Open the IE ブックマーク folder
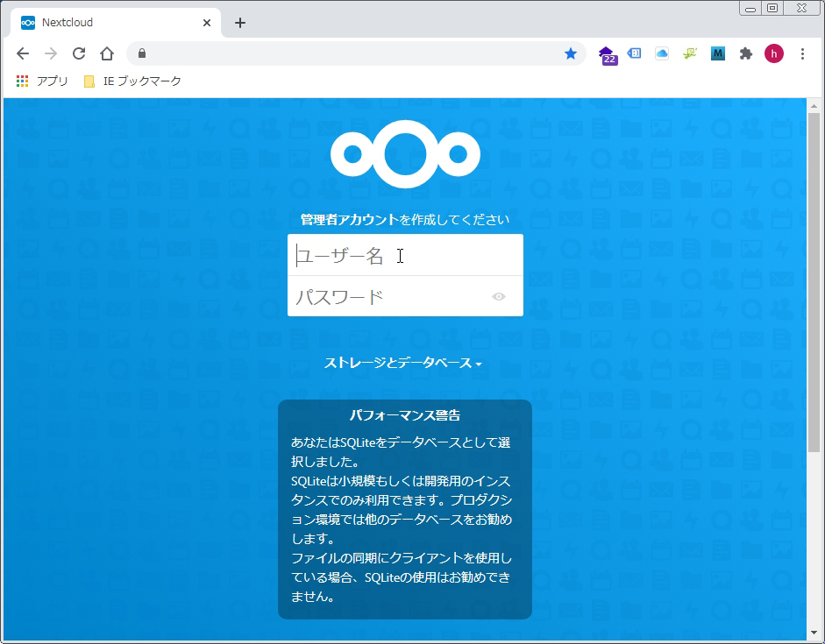Image resolution: width=825 pixels, height=644 pixels. click(x=132, y=81)
